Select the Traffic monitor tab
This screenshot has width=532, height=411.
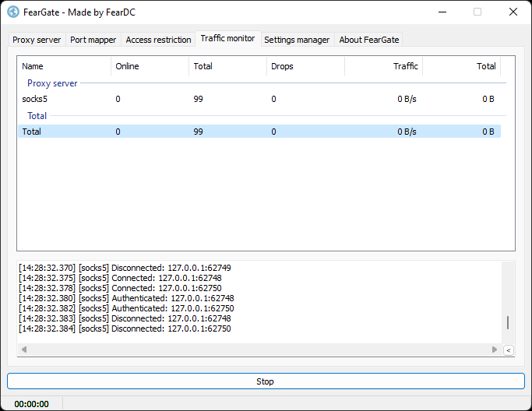227,38
